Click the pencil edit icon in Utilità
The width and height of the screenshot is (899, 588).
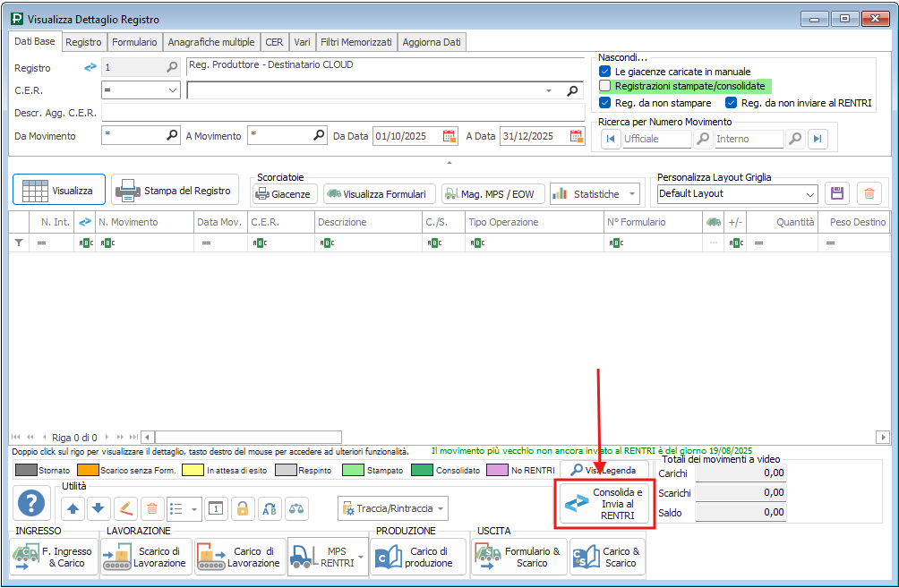click(125, 508)
